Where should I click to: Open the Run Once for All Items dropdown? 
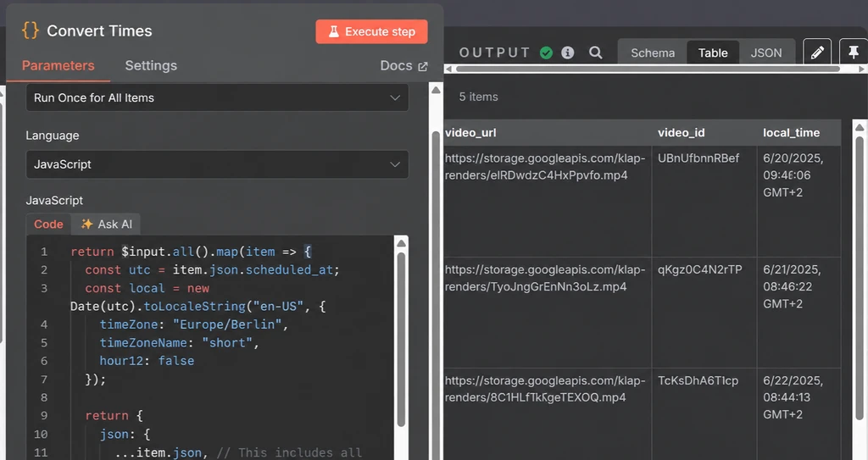point(217,98)
